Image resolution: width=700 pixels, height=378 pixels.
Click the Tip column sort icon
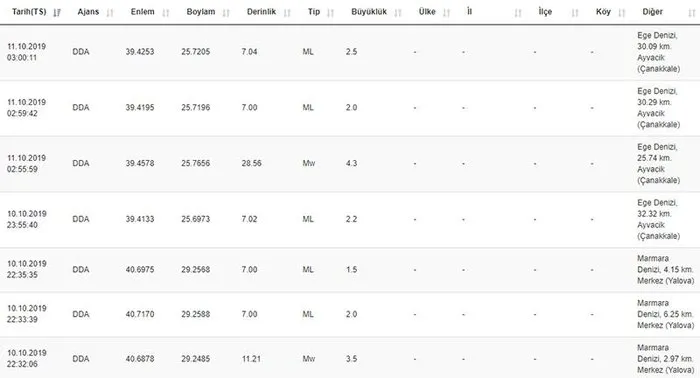coord(330,12)
